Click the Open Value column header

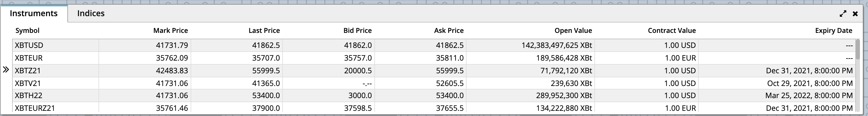click(573, 30)
